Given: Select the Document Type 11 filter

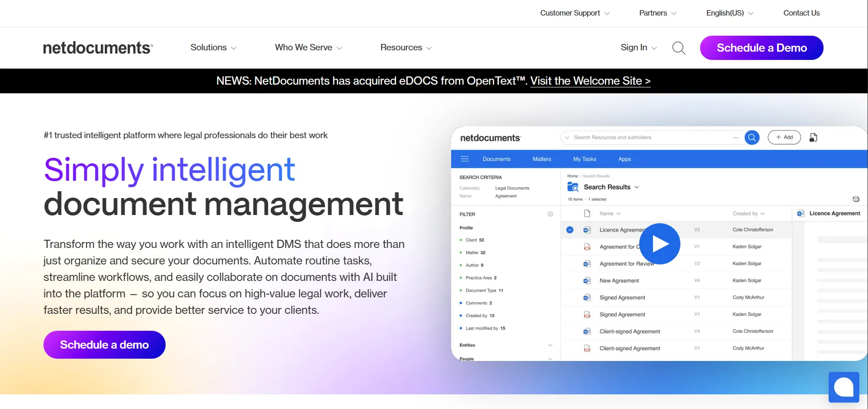Looking at the screenshot, I should pyautogui.click(x=484, y=290).
